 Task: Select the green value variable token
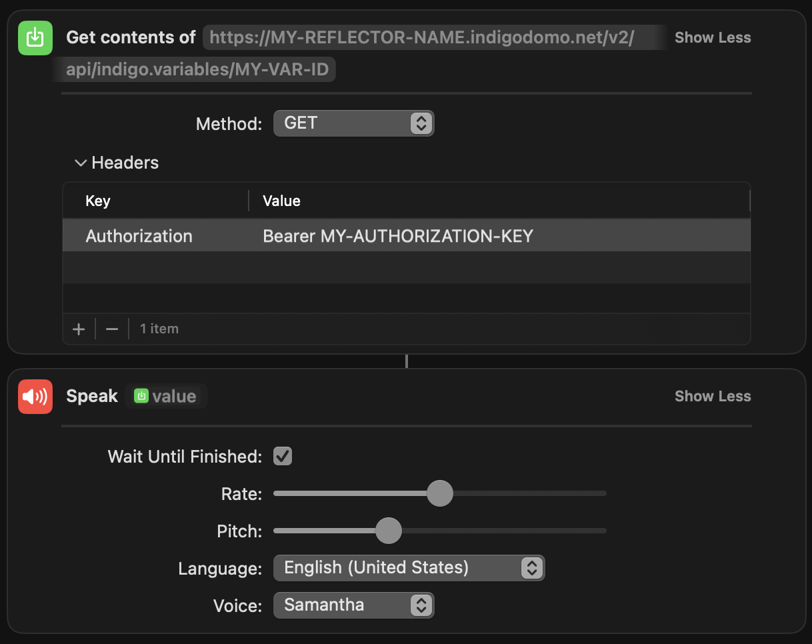click(166, 396)
